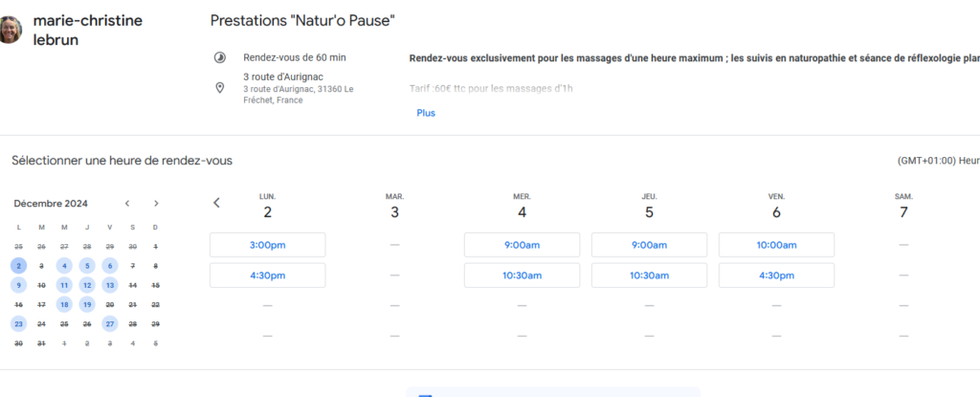Pick December 18 in the mini calendar

(x=64, y=304)
